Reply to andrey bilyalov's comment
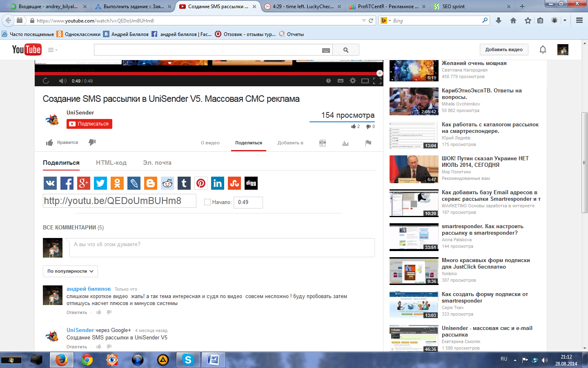The width and height of the screenshot is (588, 368). click(x=77, y=312)
